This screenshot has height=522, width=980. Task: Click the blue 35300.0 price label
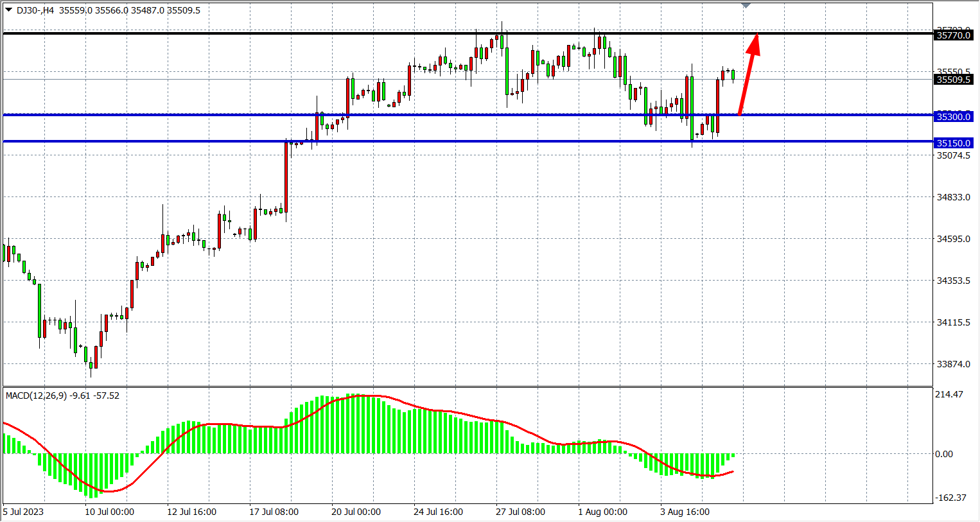953,117
